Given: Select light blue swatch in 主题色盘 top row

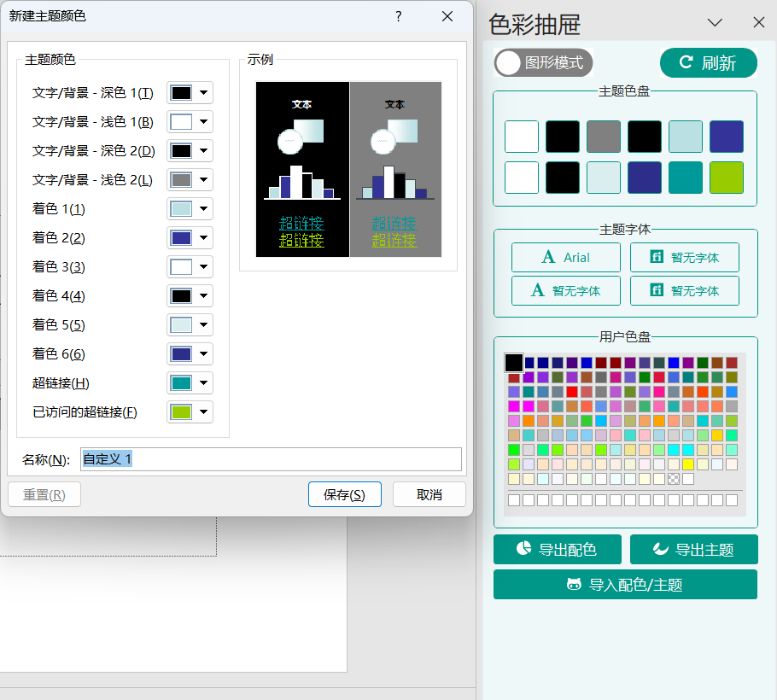Looking at the screenshot, I should coord(686,137).
